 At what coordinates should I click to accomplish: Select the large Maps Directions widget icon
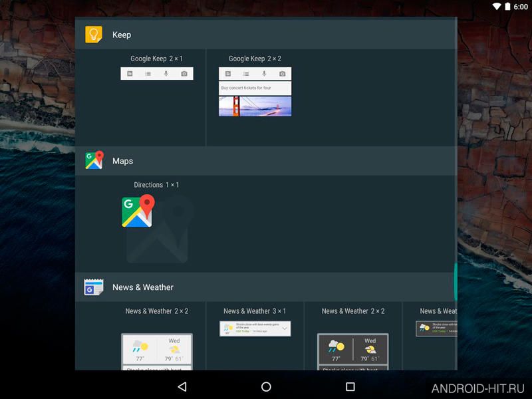[138, 211]
